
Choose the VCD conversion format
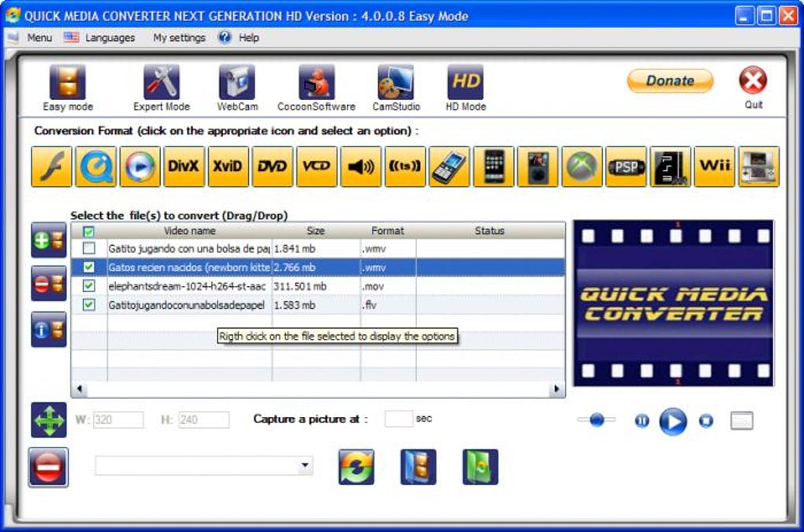coord(316,166)
